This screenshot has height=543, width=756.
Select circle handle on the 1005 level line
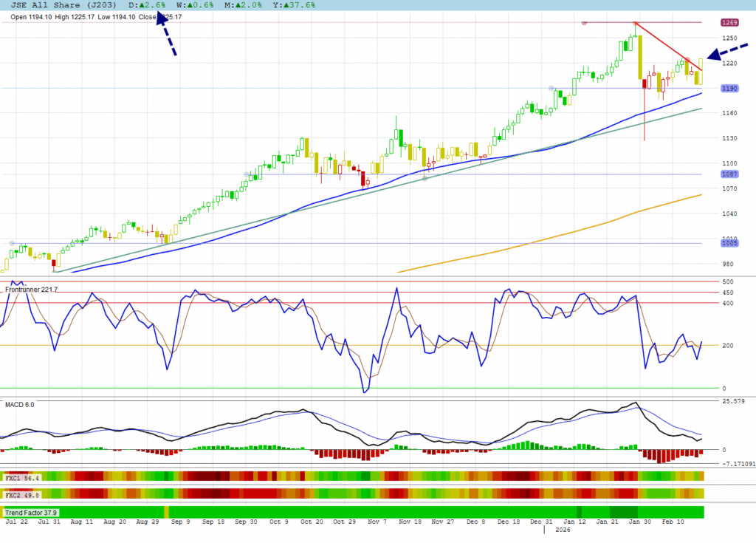tap(12, 243)
